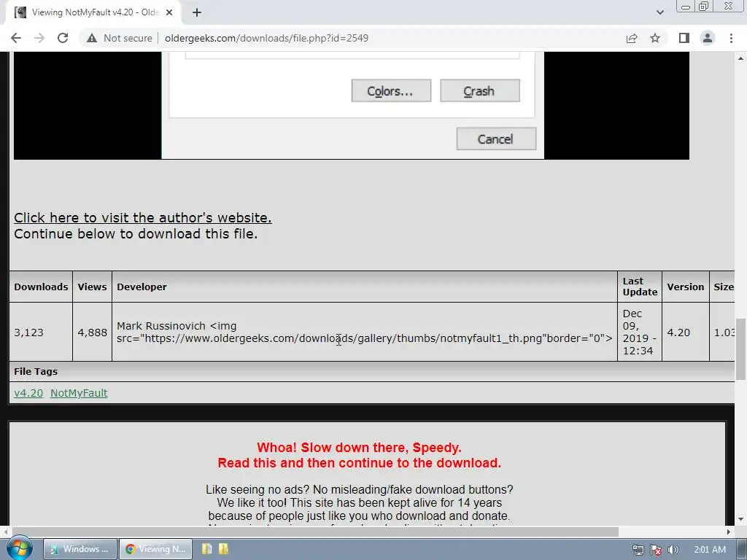The width and height of the screenshot is (747, 560).
Task: Click the address bar URL
Action: pos(266,38)
